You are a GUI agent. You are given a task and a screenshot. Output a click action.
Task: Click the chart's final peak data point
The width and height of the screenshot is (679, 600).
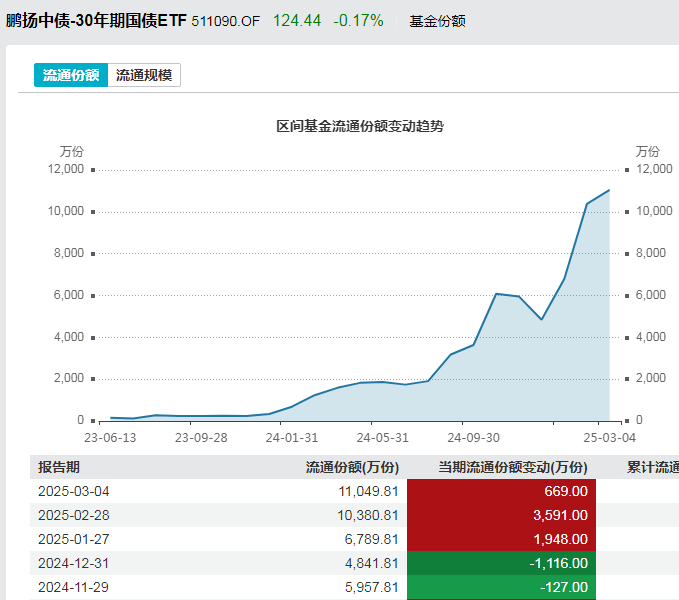tap(609, 190)
